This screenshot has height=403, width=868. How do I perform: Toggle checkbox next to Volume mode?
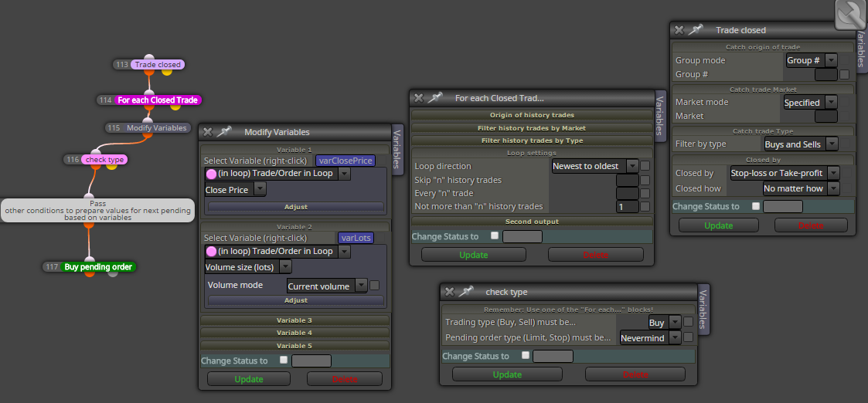tap(375, 286)
